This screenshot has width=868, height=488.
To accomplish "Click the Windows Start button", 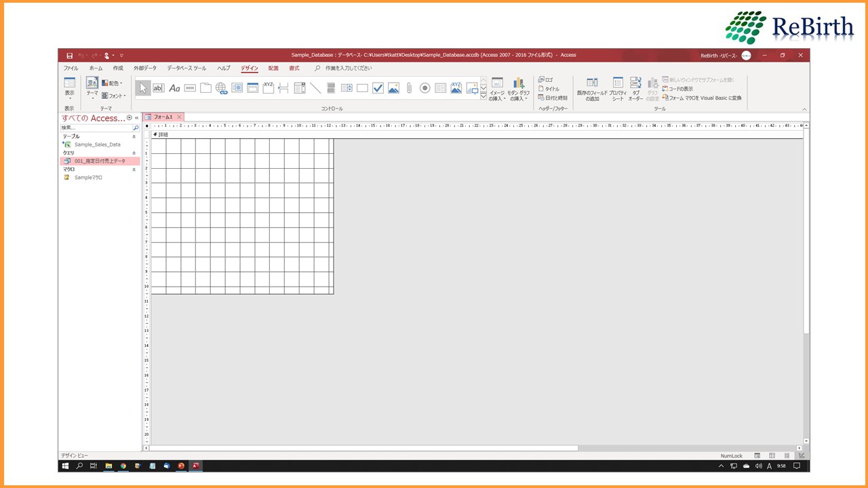I will click(x=66, y=466).
